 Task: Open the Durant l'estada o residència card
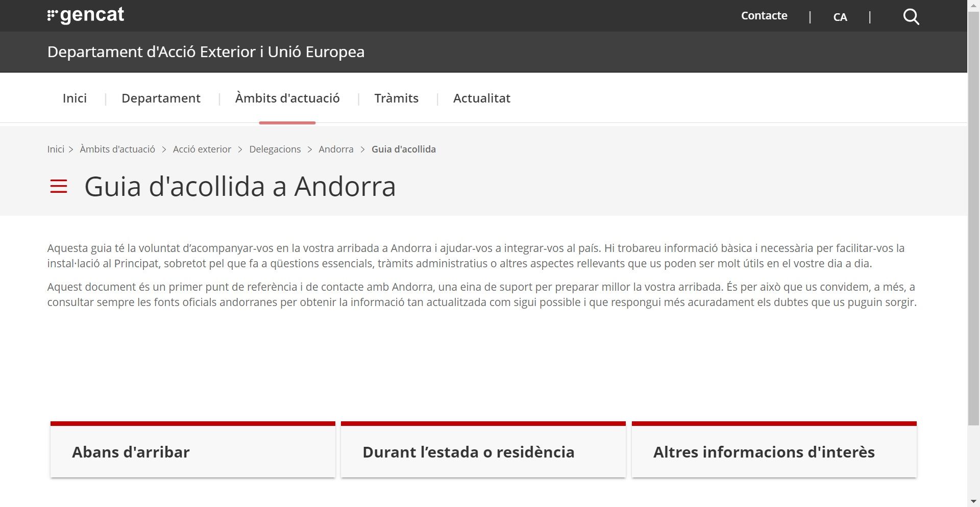click(483, 452)
